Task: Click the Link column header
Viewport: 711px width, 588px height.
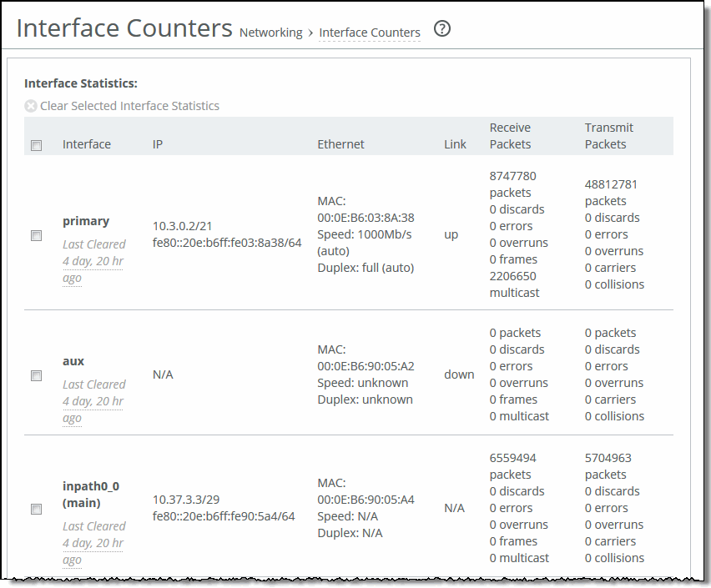Action: coord(455,144)
